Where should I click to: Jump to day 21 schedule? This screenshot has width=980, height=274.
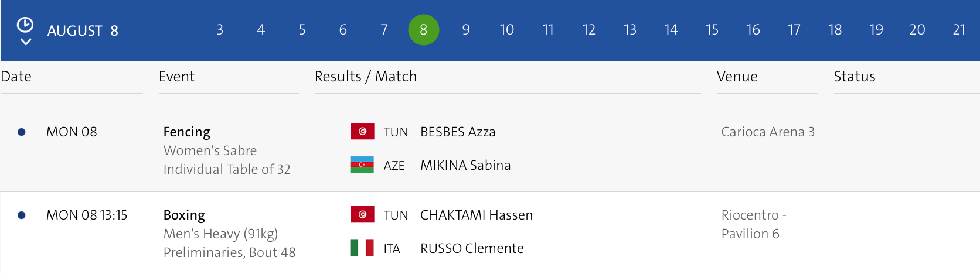959,30
